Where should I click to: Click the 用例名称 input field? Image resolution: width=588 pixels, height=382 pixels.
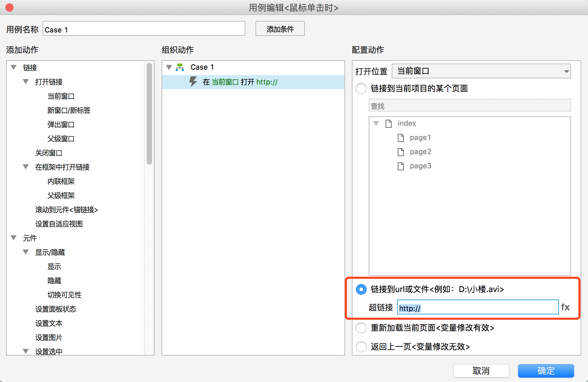(144, 29)
